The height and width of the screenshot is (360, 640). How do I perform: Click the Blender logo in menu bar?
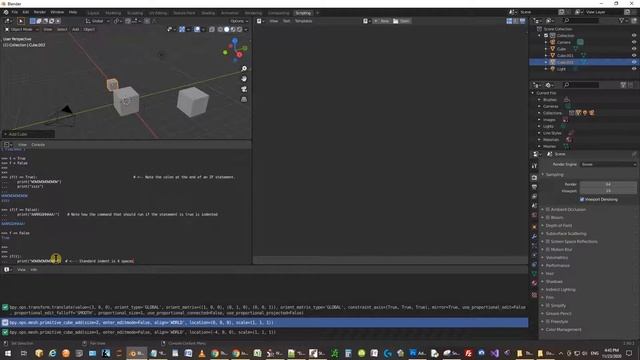(6, 12)
